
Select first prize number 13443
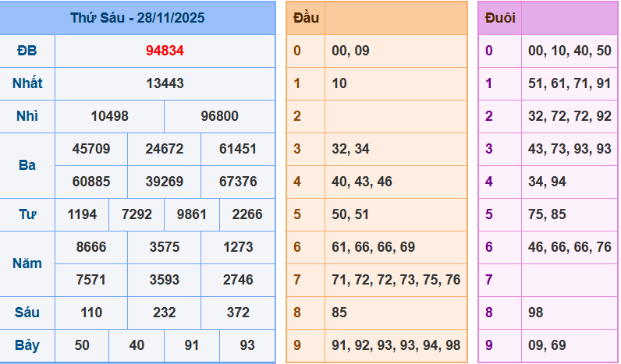tap(165, 83)
